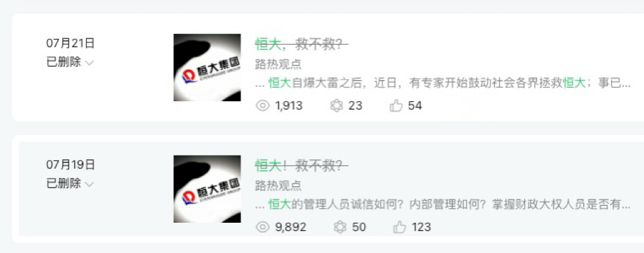Open the 恒大集团 thumbnail of the 07月21日 article
The image size is (644, 253).
point(207,67)
